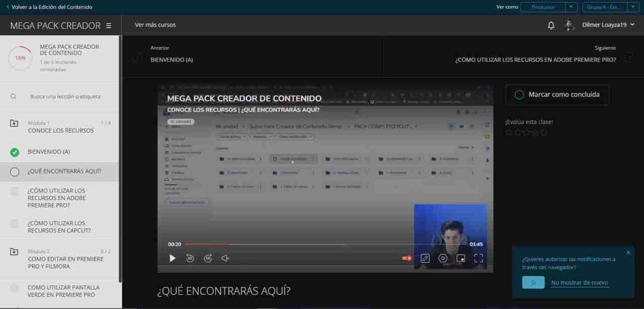644x309 pixels.
Task: Go back with Volver a la Edición del Contenido
Action: (47, 7)
